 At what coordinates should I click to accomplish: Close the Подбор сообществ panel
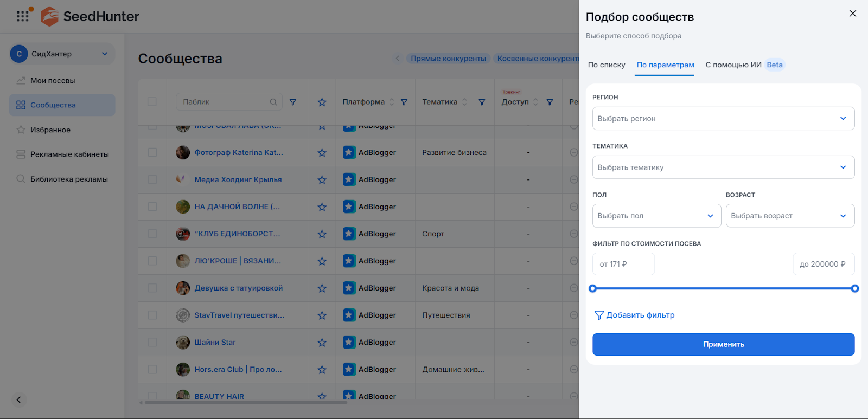(852, 14)
